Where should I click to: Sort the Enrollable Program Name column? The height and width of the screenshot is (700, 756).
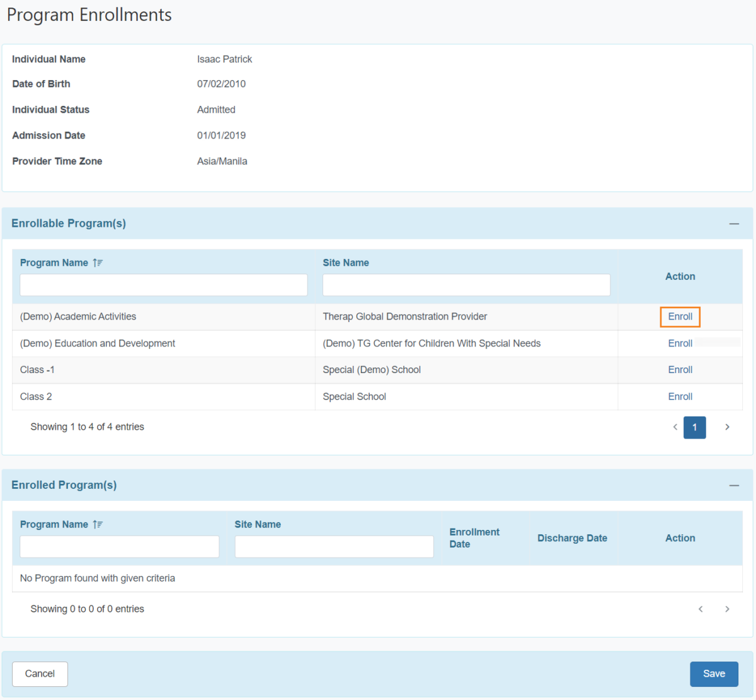98,263
